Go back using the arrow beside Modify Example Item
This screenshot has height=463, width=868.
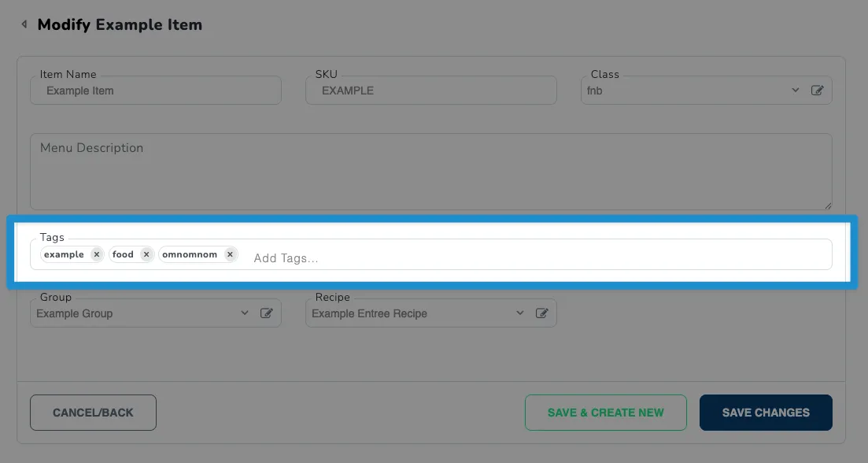(x=24, y=24)
